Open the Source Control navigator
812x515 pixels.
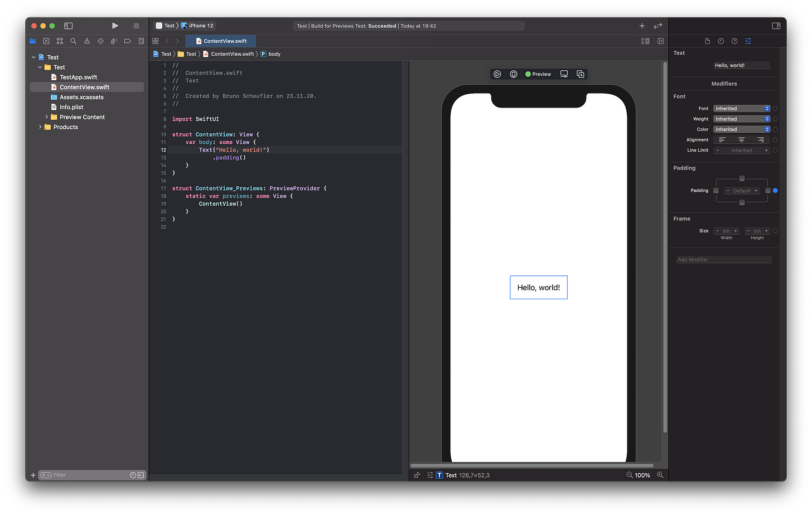(x=46, y=41)
